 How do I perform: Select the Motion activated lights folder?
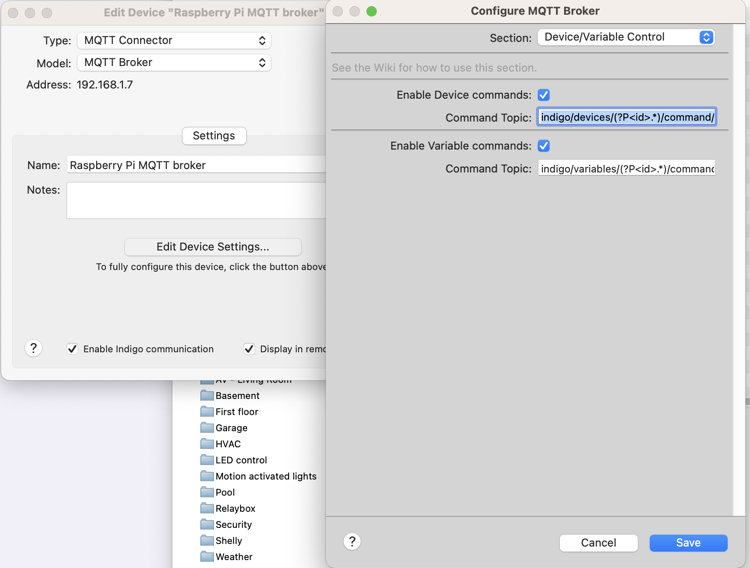(258, 476)
